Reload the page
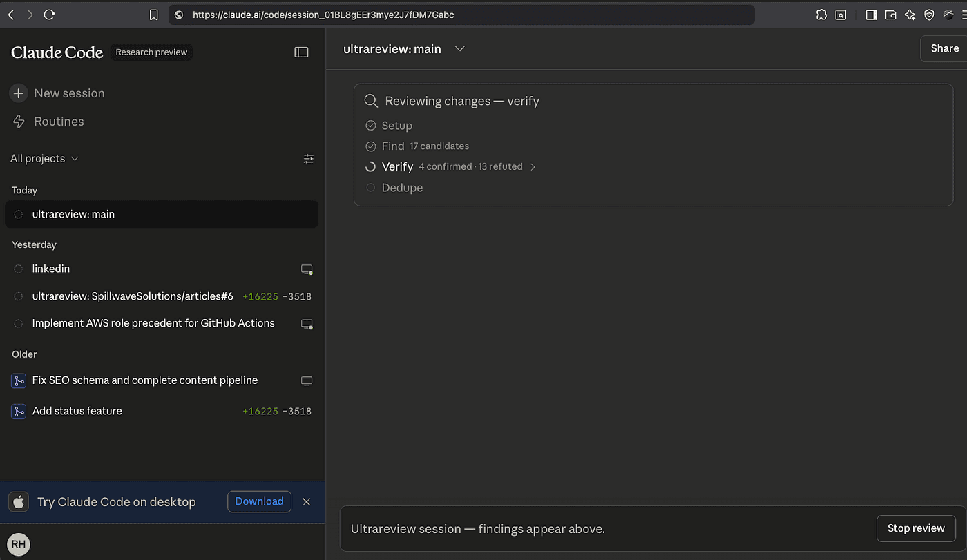The image size is (967, 560). coord(49,15)
